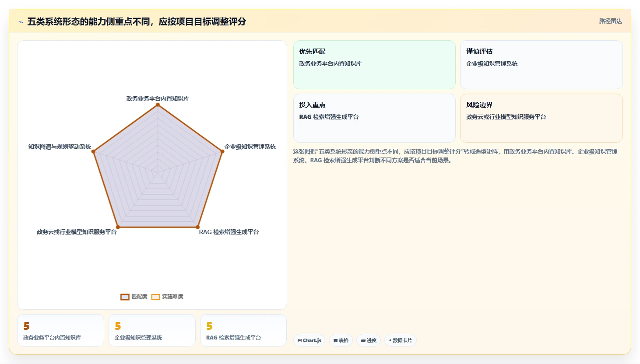The height and width of the screenshot is (364, 640).
Task: Click the radar point for RAG 检索增强生成平台
Action: (198, 227)
